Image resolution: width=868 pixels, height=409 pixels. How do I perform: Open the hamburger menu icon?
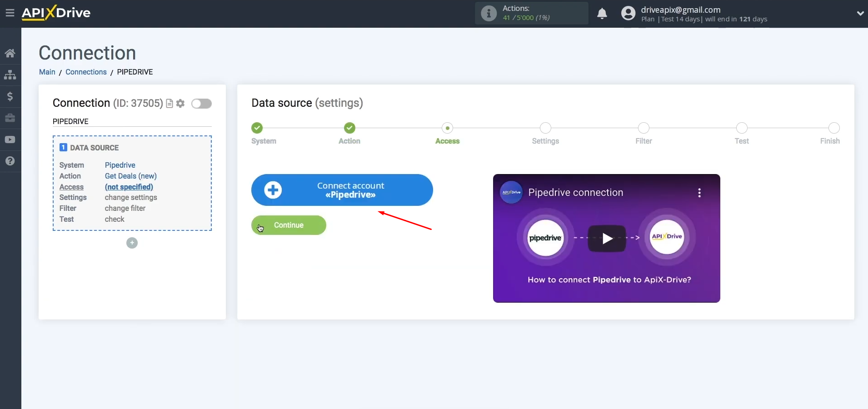[10, 13]
